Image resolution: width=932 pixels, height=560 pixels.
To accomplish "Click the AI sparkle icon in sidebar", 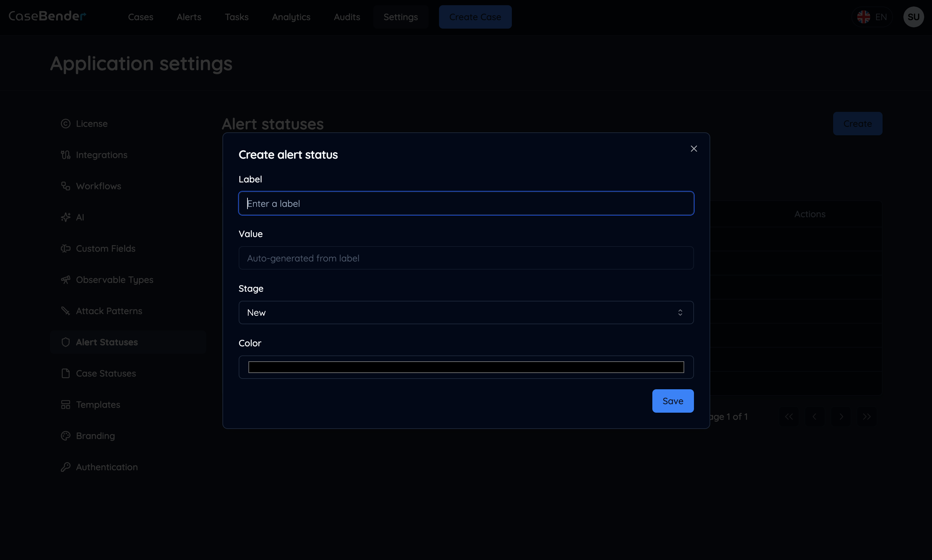I will pyautogui.click(x=66, y=217).
